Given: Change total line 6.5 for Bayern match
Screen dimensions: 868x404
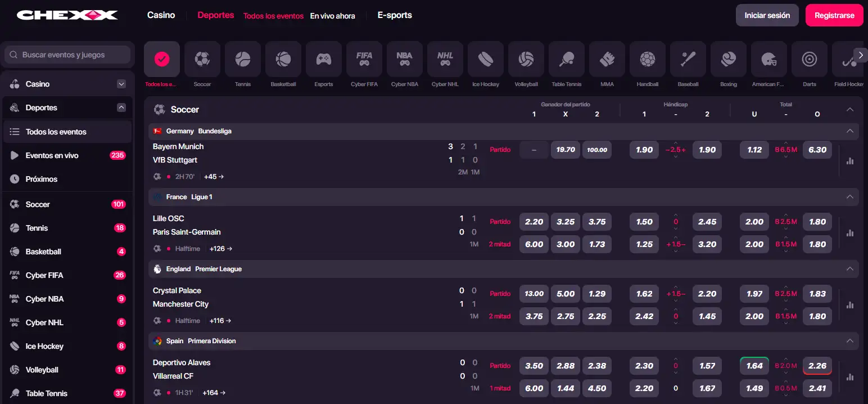Looking at the screenshot, I should (x=786, y=150).
